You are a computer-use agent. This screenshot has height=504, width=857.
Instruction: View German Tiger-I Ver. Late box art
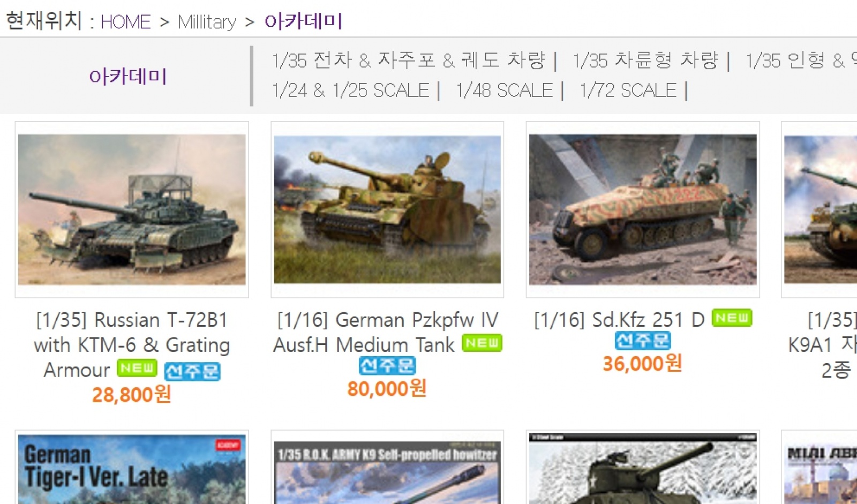pyautogui.click(x=132, y=469)
